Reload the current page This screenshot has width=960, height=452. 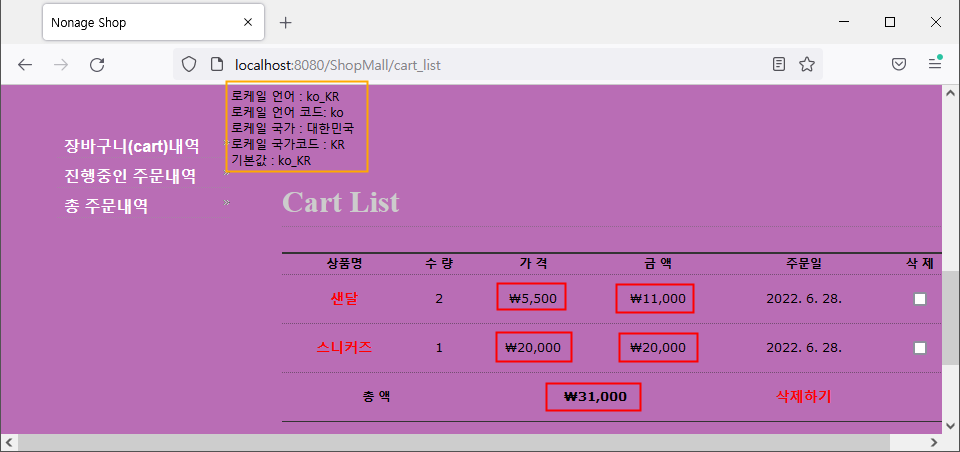[97, 64]
